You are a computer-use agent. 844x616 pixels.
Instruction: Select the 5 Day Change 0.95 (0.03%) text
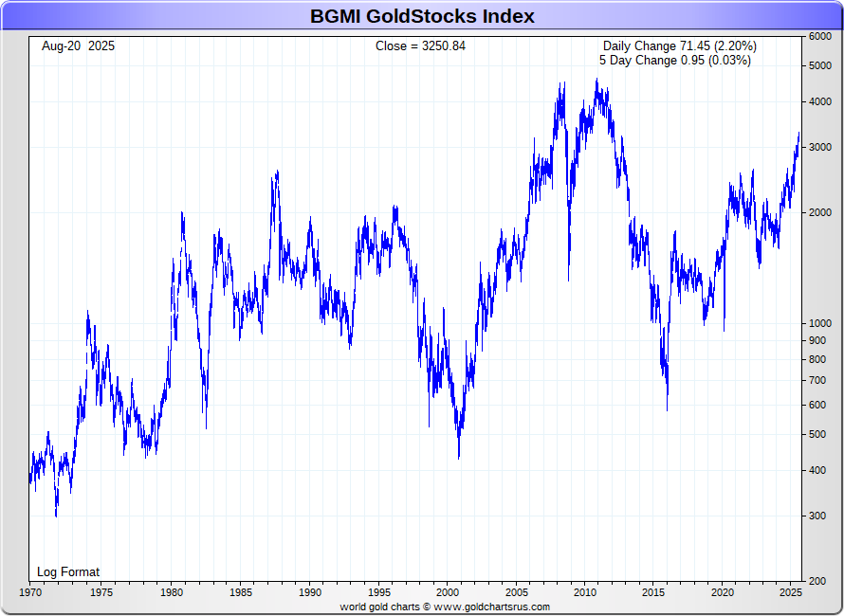(675, 61)
